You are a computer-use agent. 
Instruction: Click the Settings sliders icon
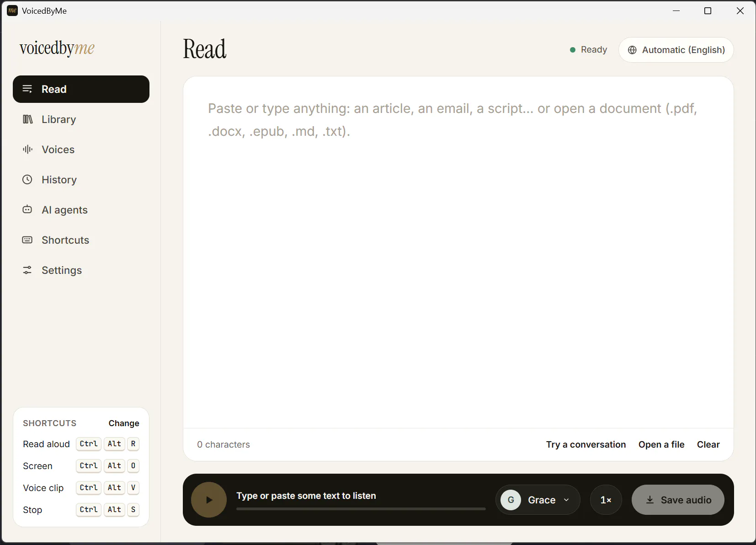point(27,270)
